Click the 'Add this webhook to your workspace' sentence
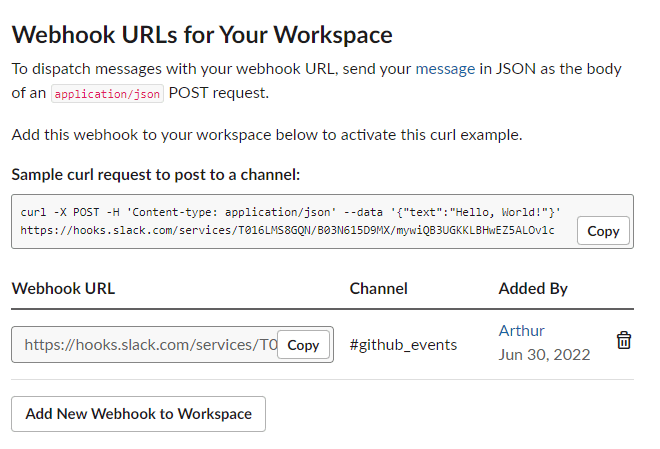660x449 pixels. [267, 135]
